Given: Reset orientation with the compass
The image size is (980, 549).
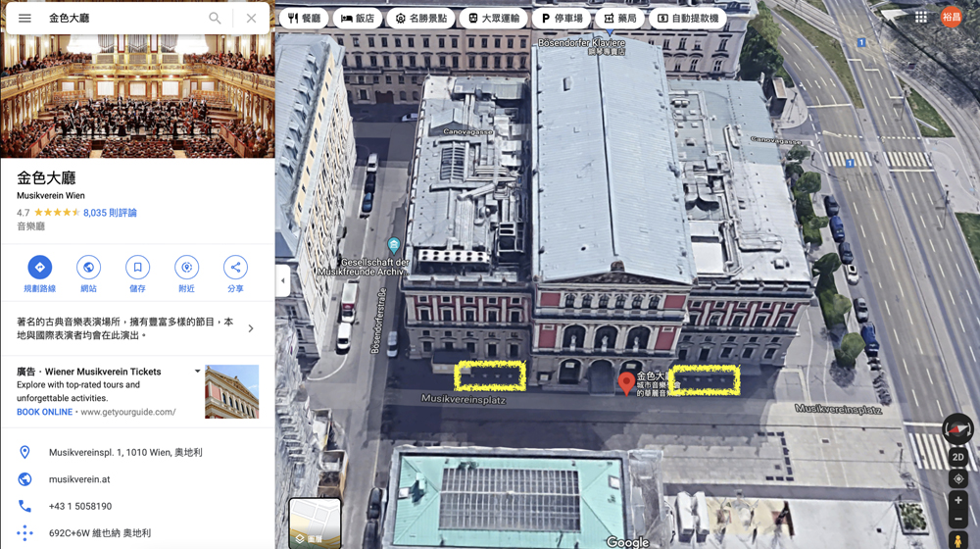Looking at the screenshot, I should tap(957, 429).
